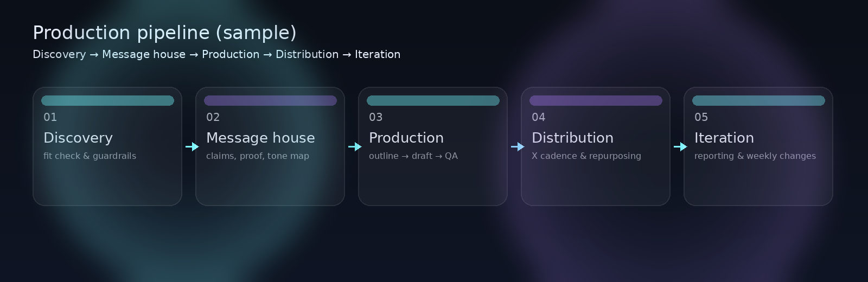The height and width of the screenshot is (282, 868).
Task: Click the teal color bar on Discovery card
Action: click(107, 100)
